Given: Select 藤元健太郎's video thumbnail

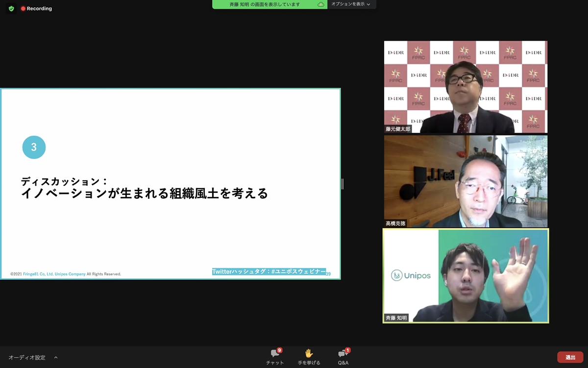Looking at the screenshot, I should tap(465, 87).
